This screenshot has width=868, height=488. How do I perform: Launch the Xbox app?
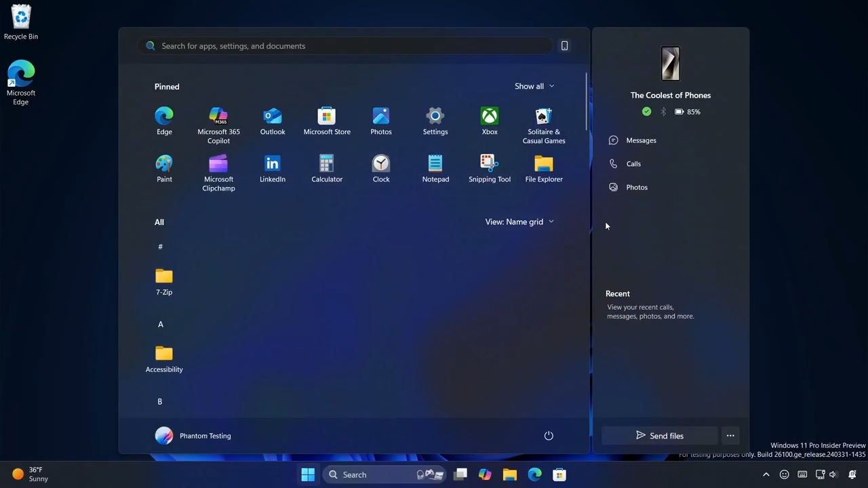click(x=490, y=122)
